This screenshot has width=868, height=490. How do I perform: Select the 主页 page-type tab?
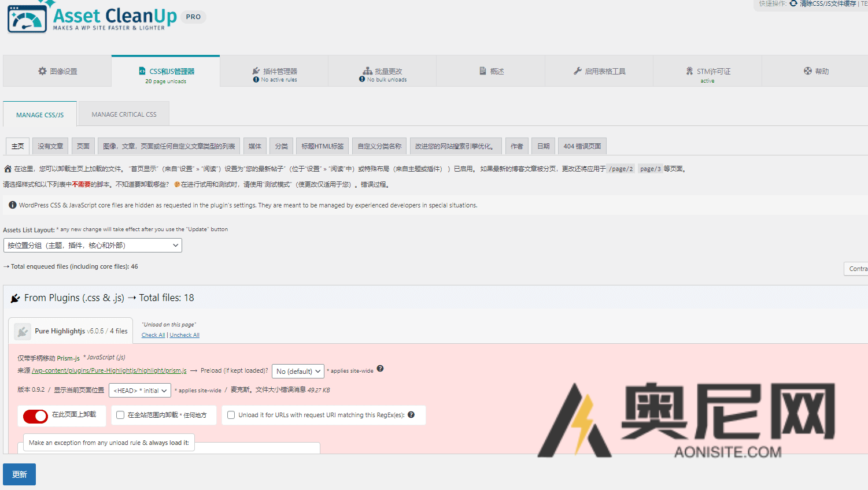[18, 146]
